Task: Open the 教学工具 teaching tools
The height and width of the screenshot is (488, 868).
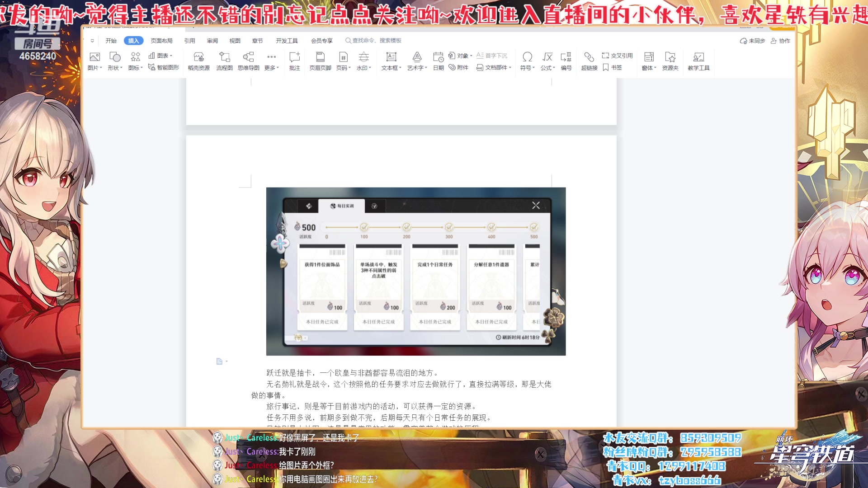Action: point(698,61)
